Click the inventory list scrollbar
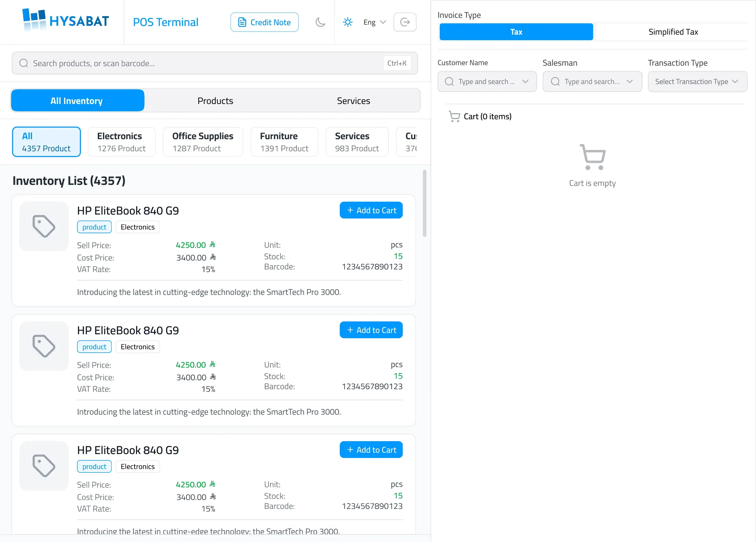Viewport: 756px width, 542px height. (x=424, y=203)
